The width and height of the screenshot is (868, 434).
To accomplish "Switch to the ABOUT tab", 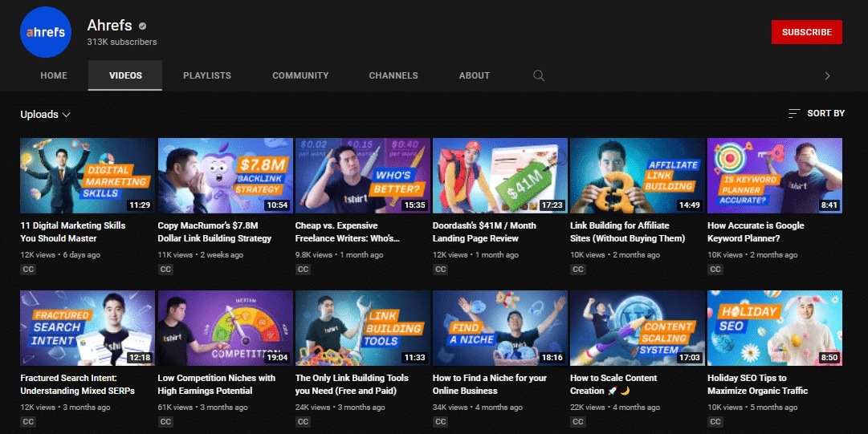I will [475, 75].
